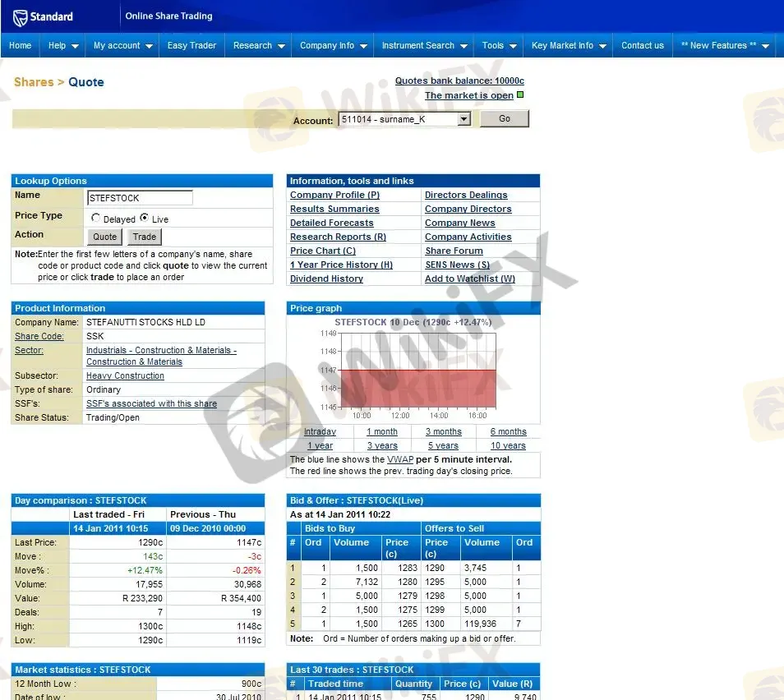Expand the Help menu arrow
784x700 pixels.
75,46
